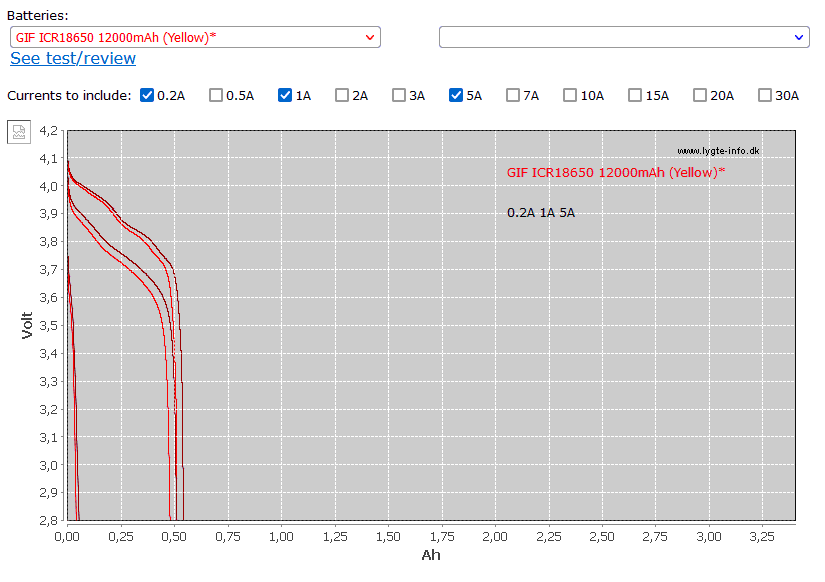Enable the 30A current checkbox

pyautogui.click(x=764, y=95)
